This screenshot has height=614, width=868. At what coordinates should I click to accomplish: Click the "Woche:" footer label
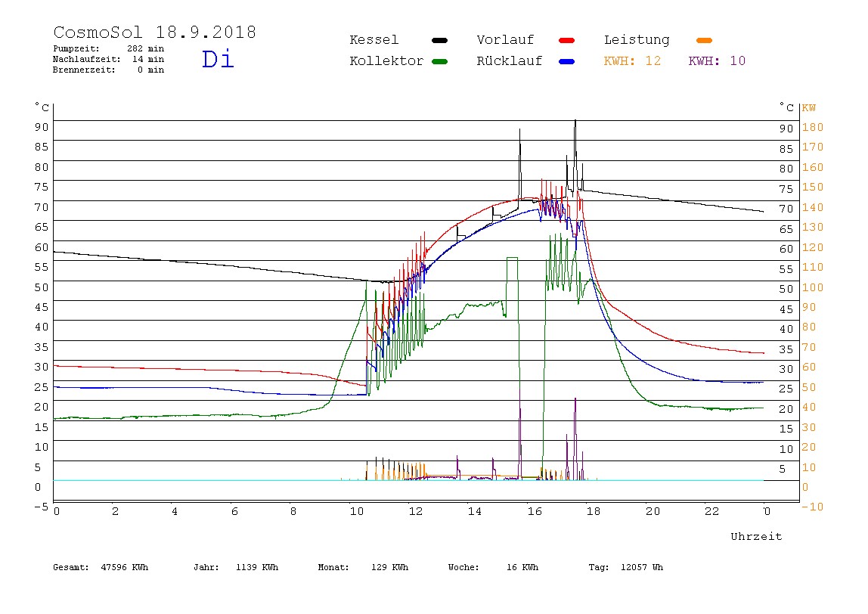[463, 567]
